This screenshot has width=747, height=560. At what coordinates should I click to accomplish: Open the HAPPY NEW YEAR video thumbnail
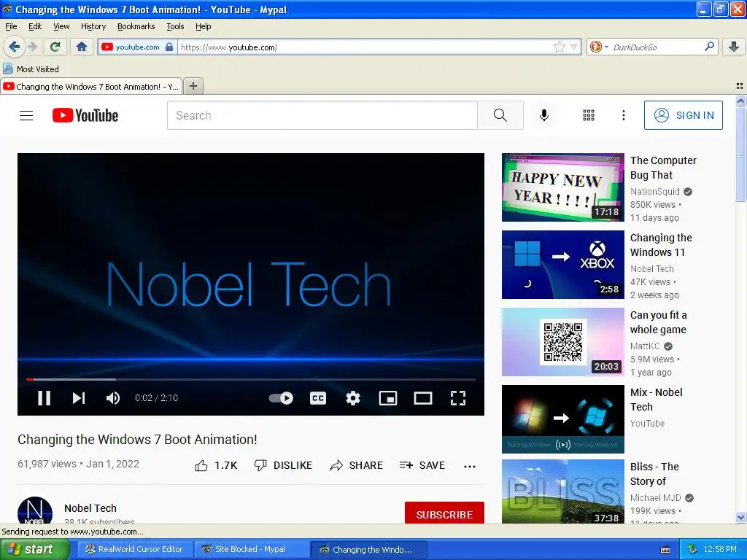pos(562,187)
